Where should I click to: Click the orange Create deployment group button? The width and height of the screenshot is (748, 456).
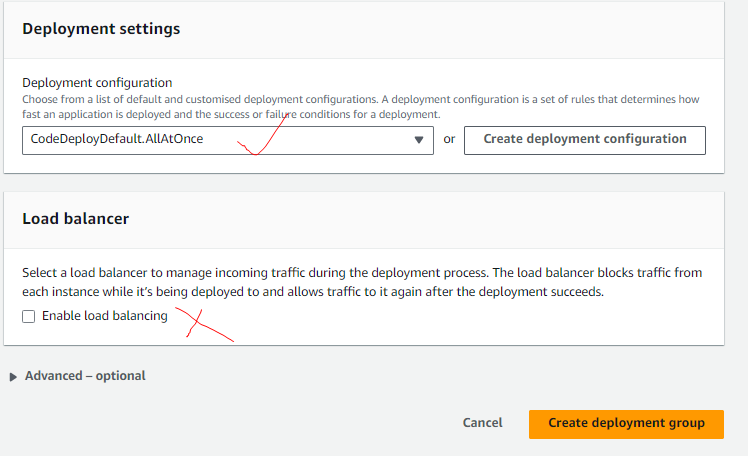(x=626, y=424)
